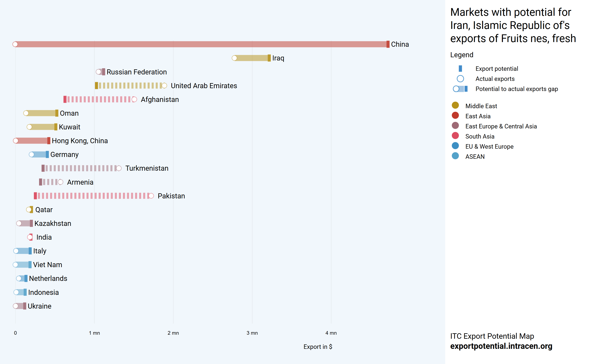
Task: Open the exportpotential.intracen.org link
Action: (501, 346)
